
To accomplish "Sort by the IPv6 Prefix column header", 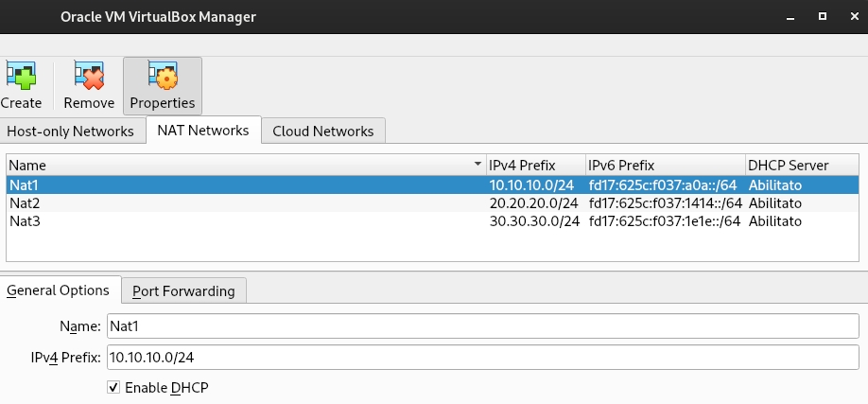I will coord(664,166).
